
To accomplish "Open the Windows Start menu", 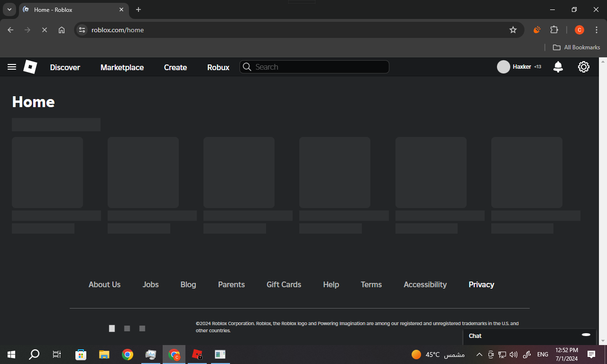I will coord(11,354).
